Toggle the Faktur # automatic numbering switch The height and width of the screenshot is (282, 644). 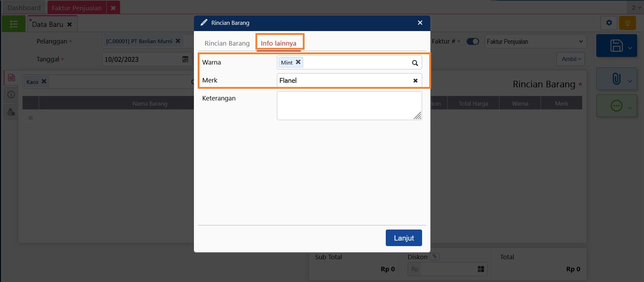click(x=473, y=41)
